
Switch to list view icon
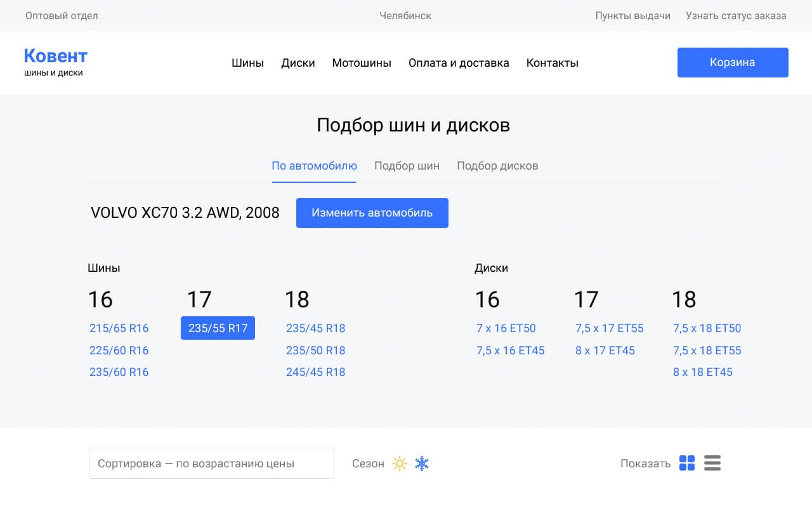coord(712,463)
